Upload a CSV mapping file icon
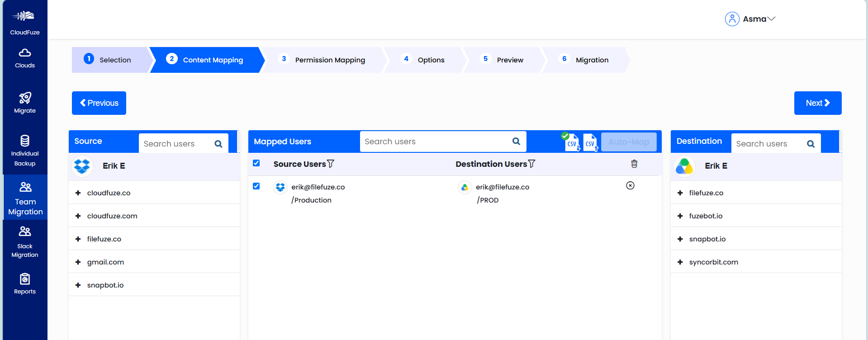The width and height of the screenshot is (868, 340). (x=591, y=142)
